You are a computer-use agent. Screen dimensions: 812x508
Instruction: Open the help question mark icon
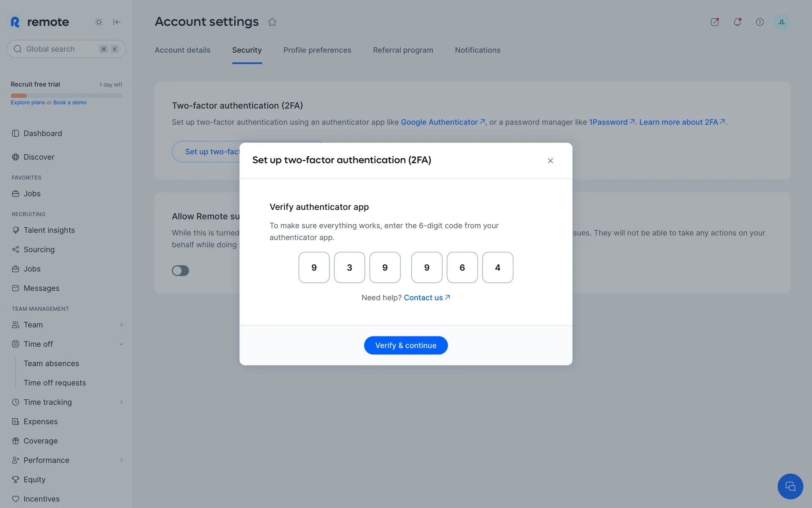(x=760, y=22)
